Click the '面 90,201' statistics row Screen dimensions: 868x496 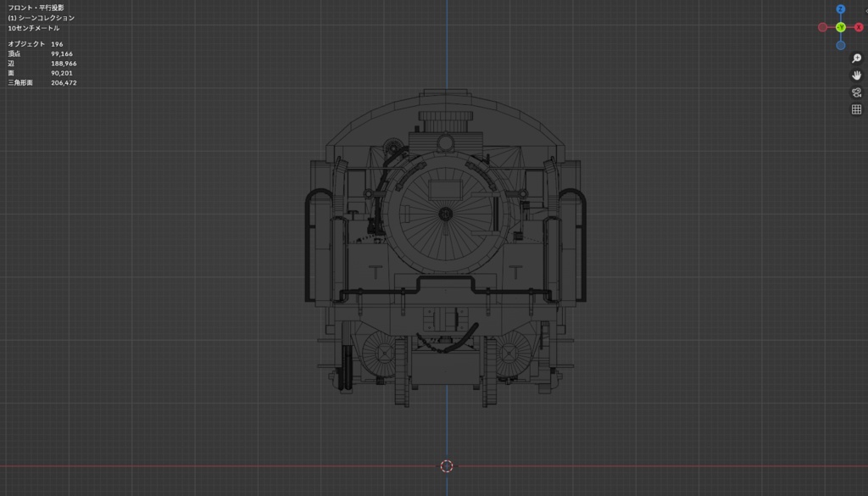(x=41, y=73)
